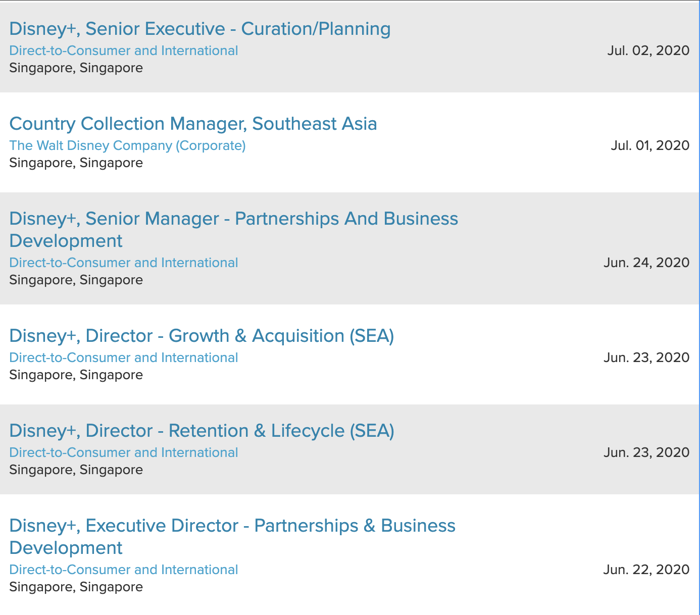This screenshot has height=615, width=700.
Task: Click Direct-to-Consumer link under Growth & Acquisition
Action: 124,357
